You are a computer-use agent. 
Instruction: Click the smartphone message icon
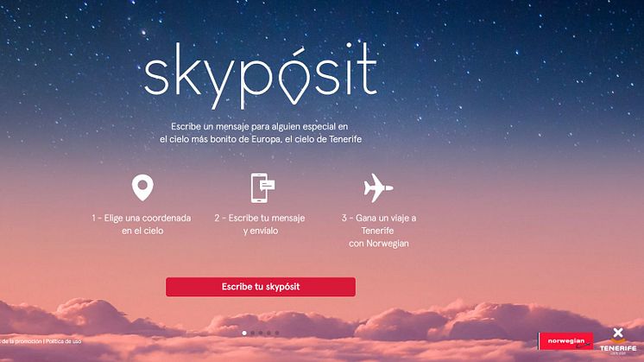262,187
